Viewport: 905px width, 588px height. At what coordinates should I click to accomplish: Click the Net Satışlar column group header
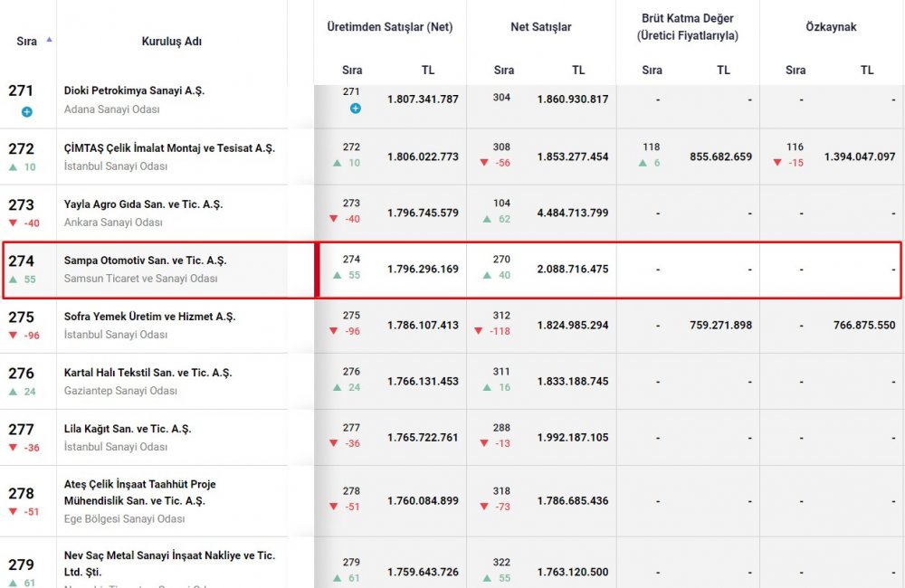[541, 26]
